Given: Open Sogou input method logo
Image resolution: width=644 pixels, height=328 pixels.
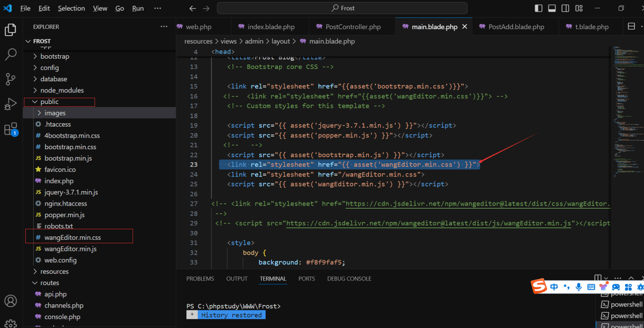Looking at the screenshot, I should [539, 286].
